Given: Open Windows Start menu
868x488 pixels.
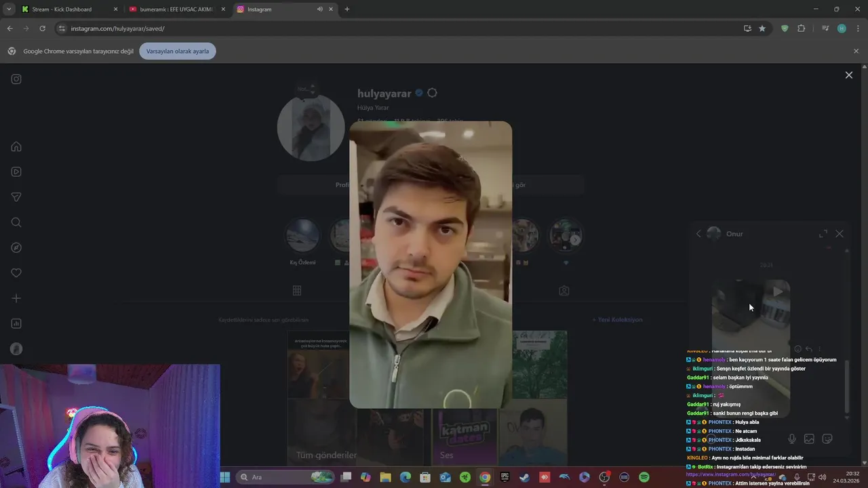Looking at the screenshot, I should point(225,477).
